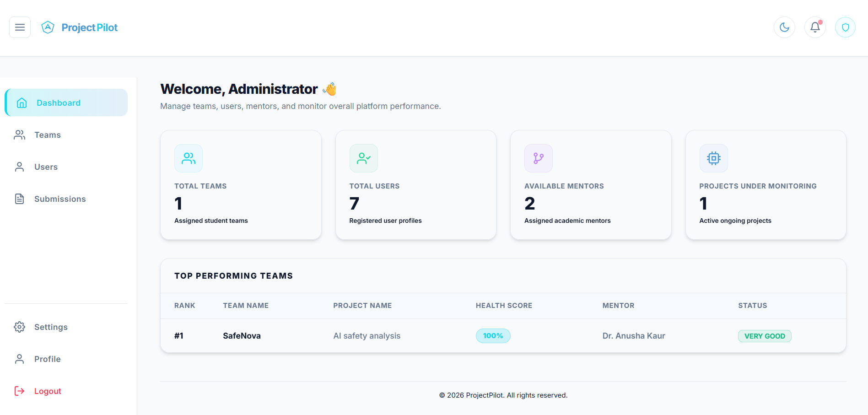Click the ProjectPilot logo icon

[x=48, y=27]
